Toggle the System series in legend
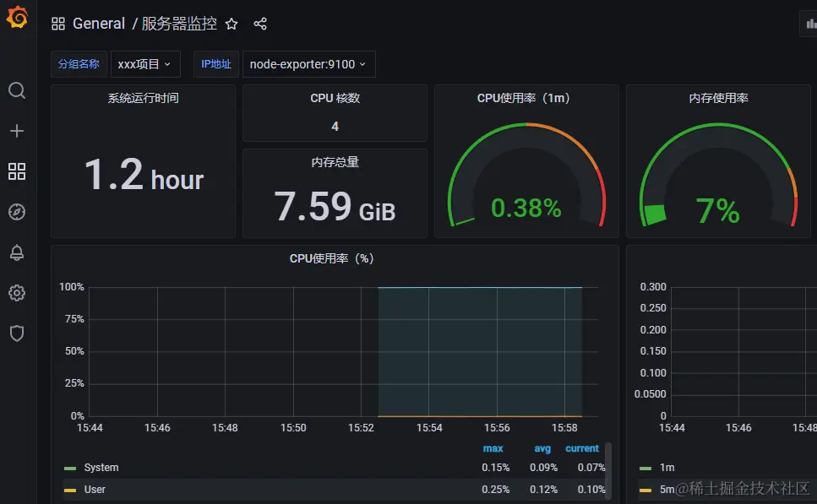Image resolution: width=817 pixels, height=504 pixels. click(x=101, y=468)
